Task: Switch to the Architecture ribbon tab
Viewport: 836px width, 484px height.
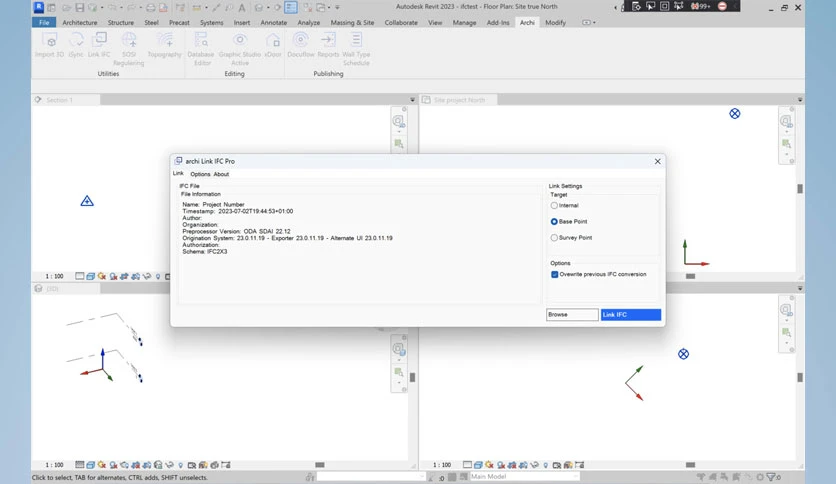Action: click(80, 22)
